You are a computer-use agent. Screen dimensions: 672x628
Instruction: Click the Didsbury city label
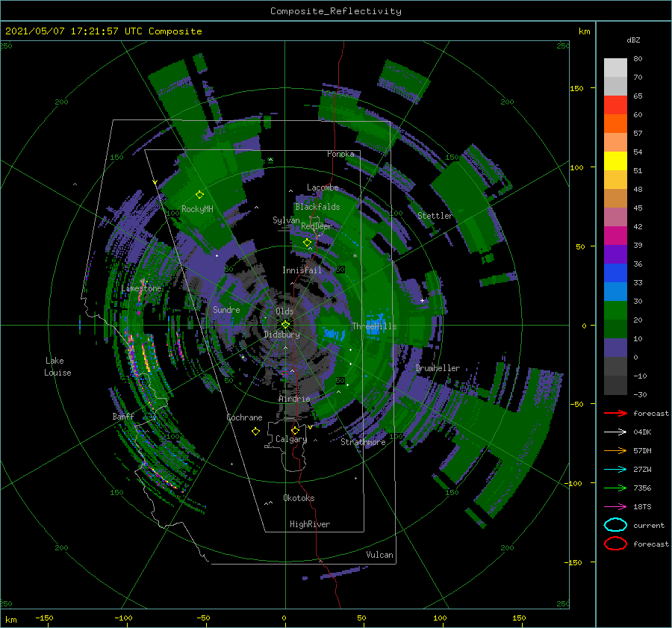coord(282,335)
